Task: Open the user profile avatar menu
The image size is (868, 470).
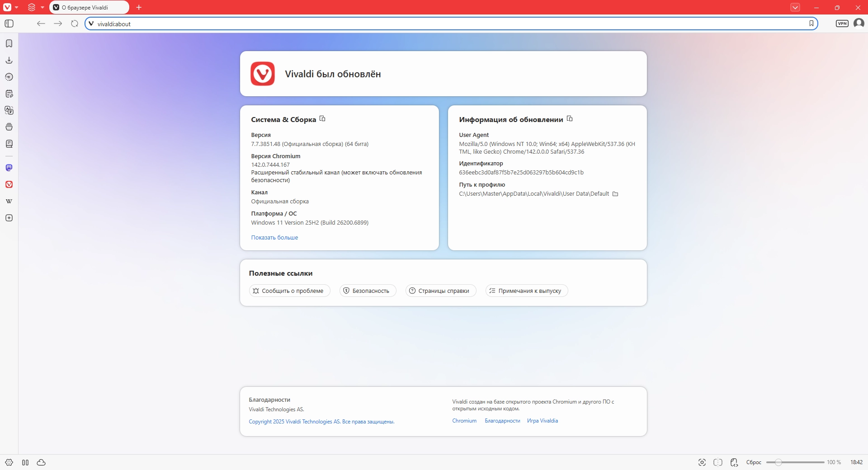Action: pos(859,23)
